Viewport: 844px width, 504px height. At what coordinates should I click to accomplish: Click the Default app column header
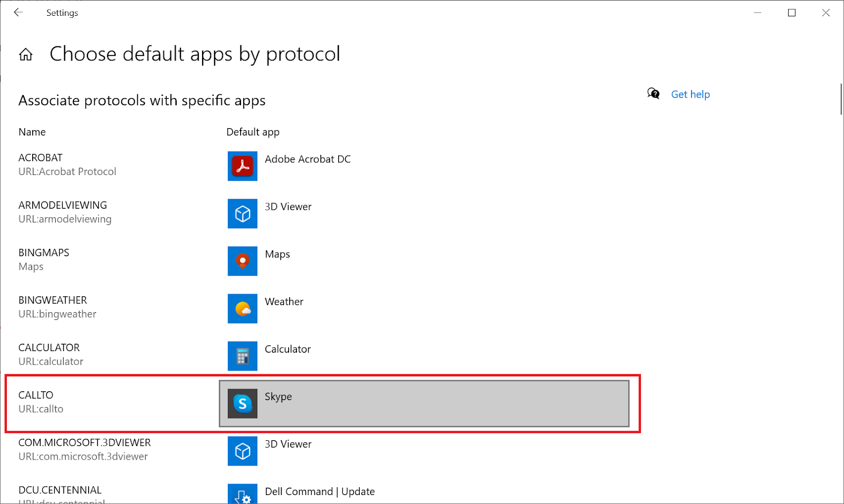(x=253, y=132)
